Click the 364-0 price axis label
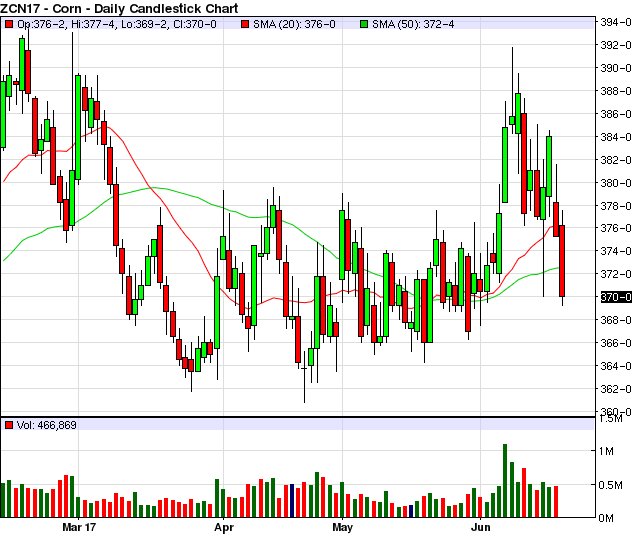Image resolution: width=640 pixels, height=536 pixels. tap(616, 366)
